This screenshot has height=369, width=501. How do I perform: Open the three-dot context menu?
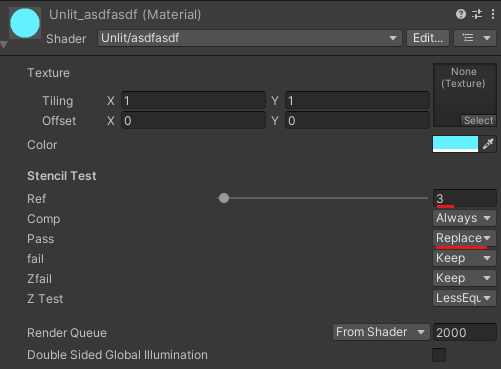493,14
